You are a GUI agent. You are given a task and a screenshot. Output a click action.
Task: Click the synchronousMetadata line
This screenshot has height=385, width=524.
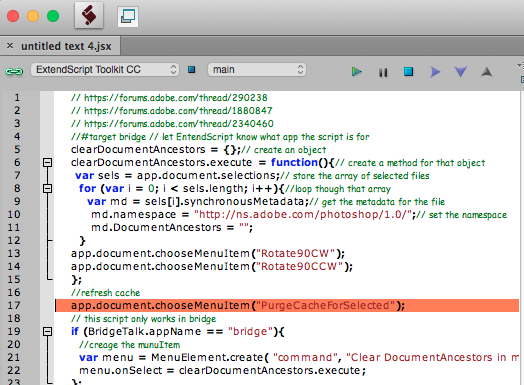(266, 202)
